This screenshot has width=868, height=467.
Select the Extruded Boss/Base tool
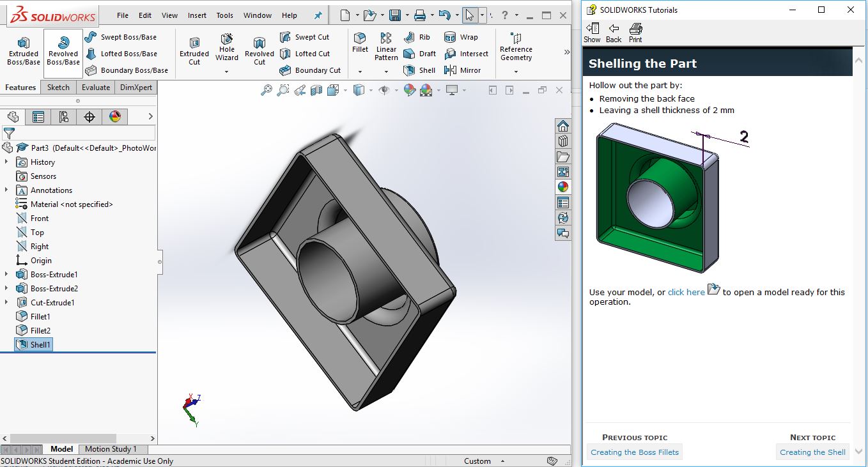pos(24,51)
